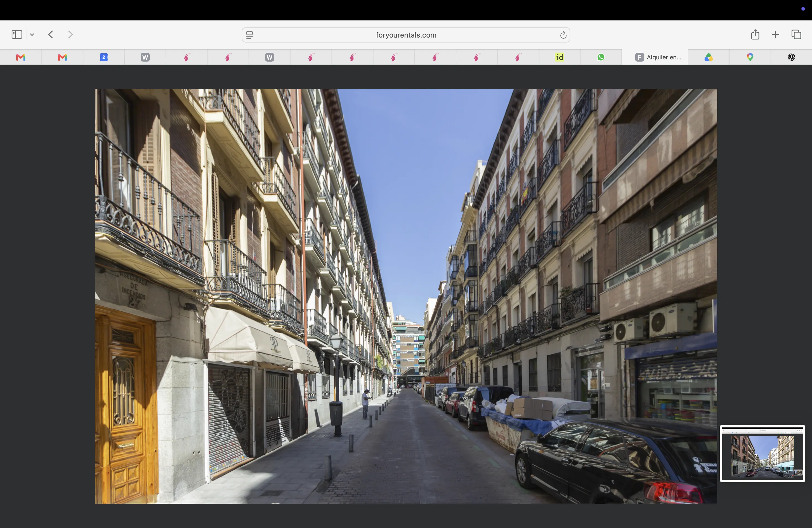Go forward to the next page
The width and height of the screenshot is (812, 528).
click(70, 35)
